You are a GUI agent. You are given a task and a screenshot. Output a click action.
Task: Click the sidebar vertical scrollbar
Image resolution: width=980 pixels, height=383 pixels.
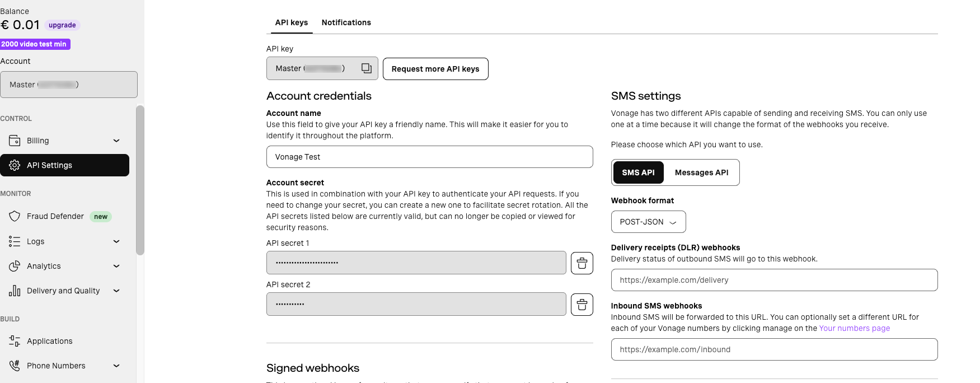(140, 180)
